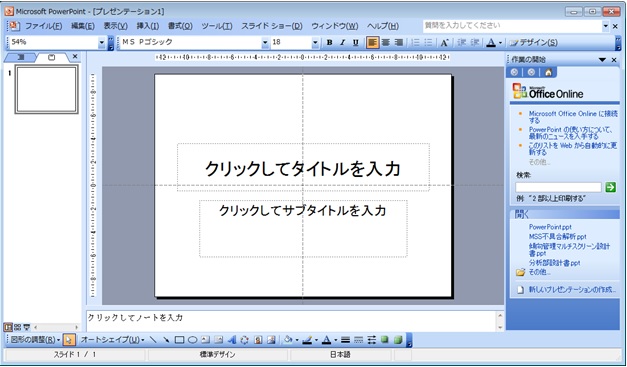
Task: Open the recent file PowerPoint.ppt link
Action: pyautogui.click(x=550, y=227)
